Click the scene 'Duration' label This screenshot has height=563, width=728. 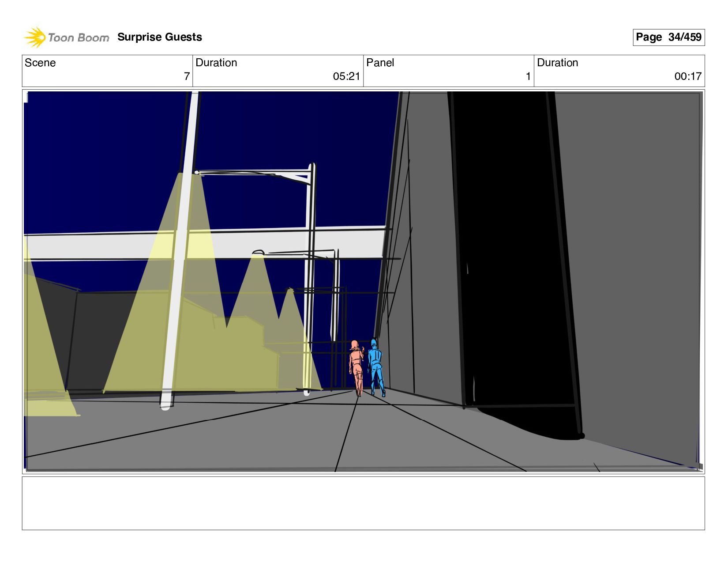[216, 63]
